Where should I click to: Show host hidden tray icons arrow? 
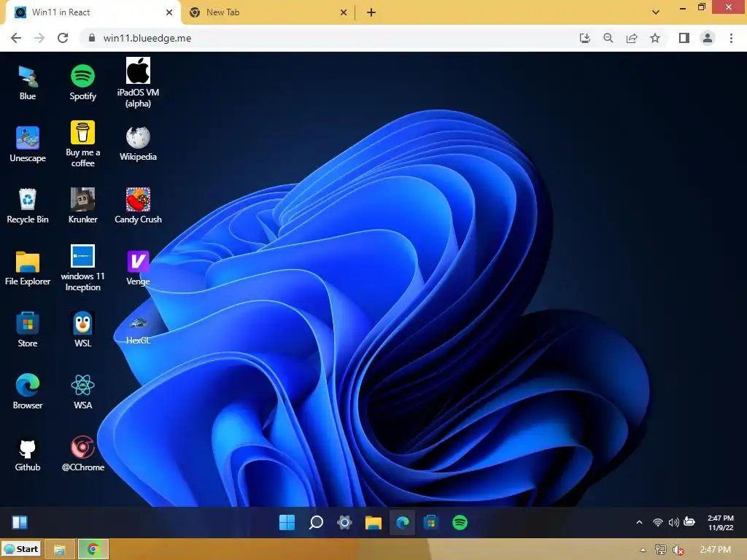(x=643, y=550)
